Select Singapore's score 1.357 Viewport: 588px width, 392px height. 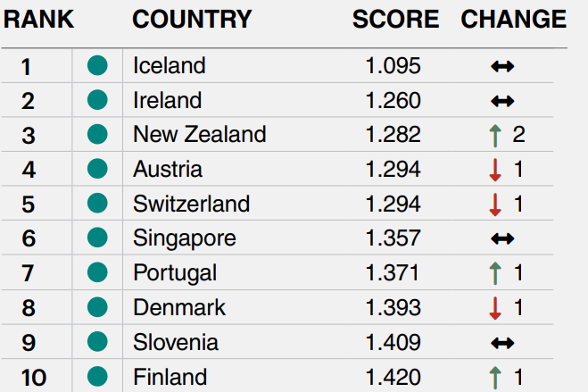[393, 238]
